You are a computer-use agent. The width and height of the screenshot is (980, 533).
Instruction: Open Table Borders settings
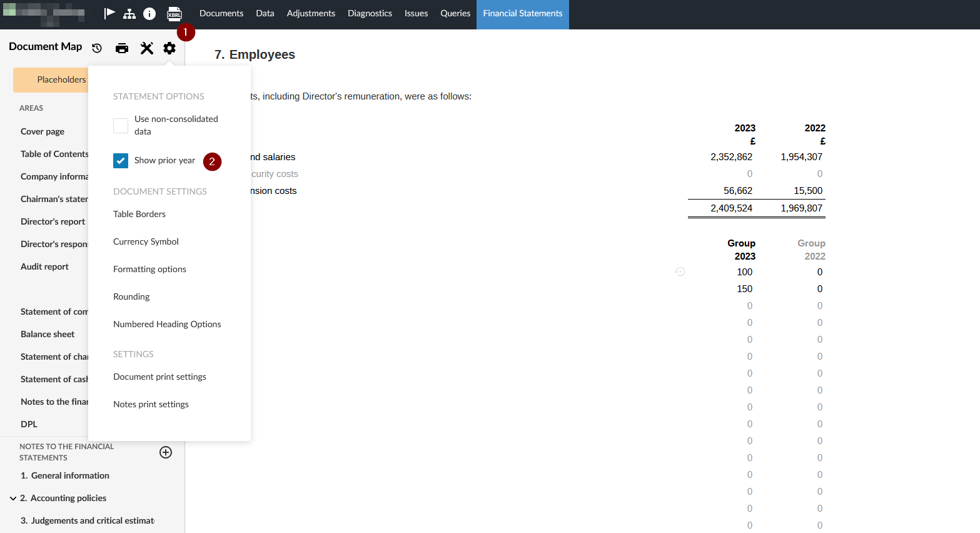pyautogui.click(x=139, y=214)
